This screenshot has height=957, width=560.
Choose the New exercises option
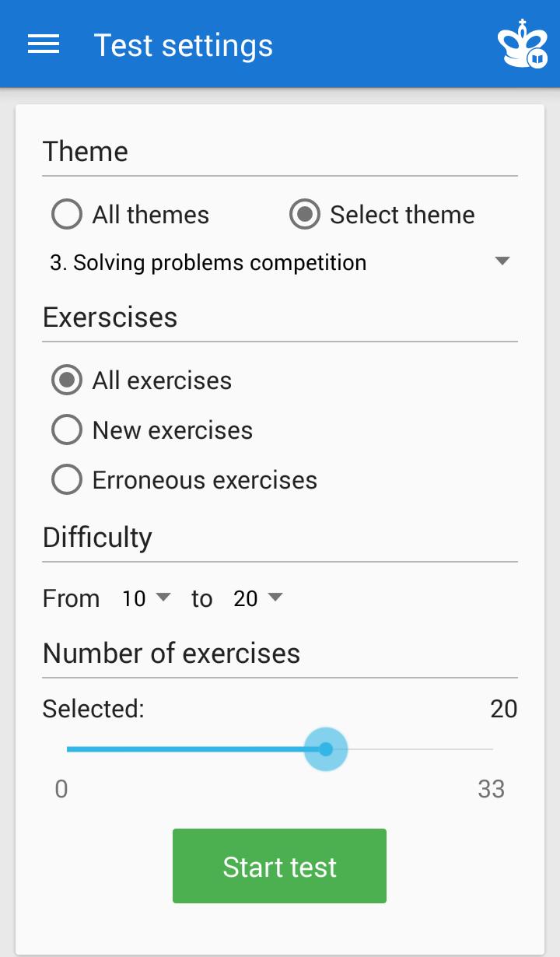point(67,430)
